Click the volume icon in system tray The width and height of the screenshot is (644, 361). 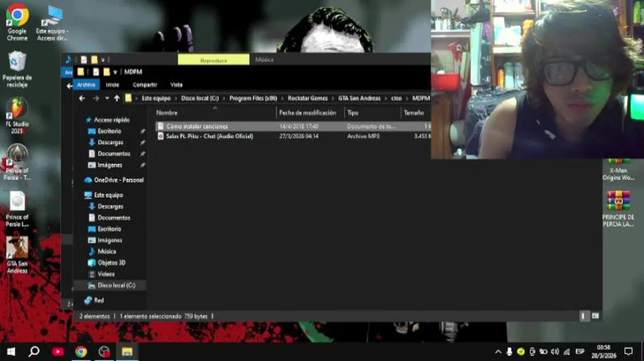(555, 351)
